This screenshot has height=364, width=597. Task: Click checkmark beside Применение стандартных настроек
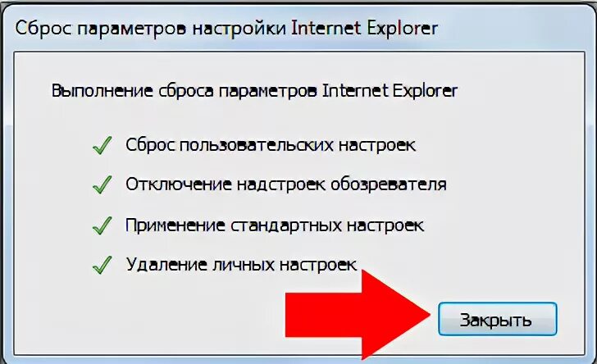click(x=102, y=225)
